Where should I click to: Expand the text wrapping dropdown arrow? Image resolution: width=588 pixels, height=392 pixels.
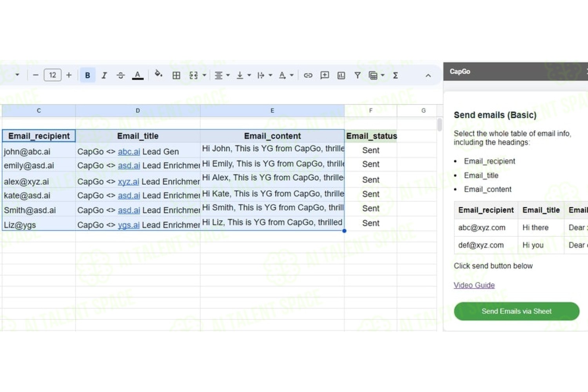pos(270,75)
